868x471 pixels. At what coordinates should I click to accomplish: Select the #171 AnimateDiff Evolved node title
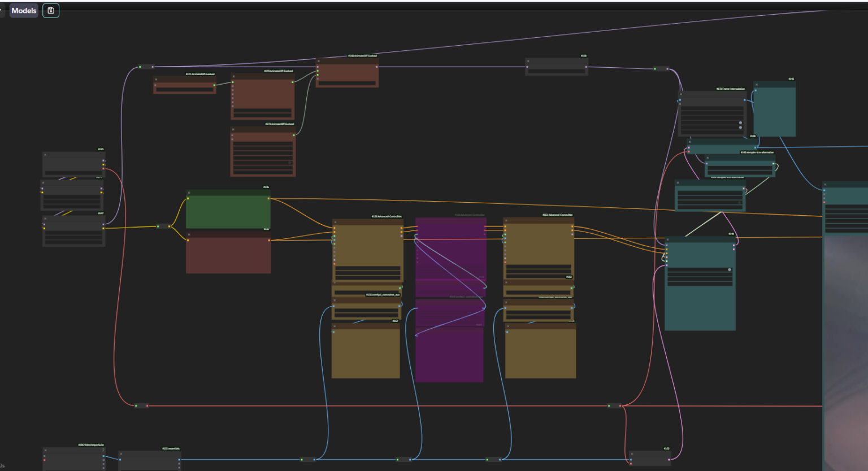[199, 73]
